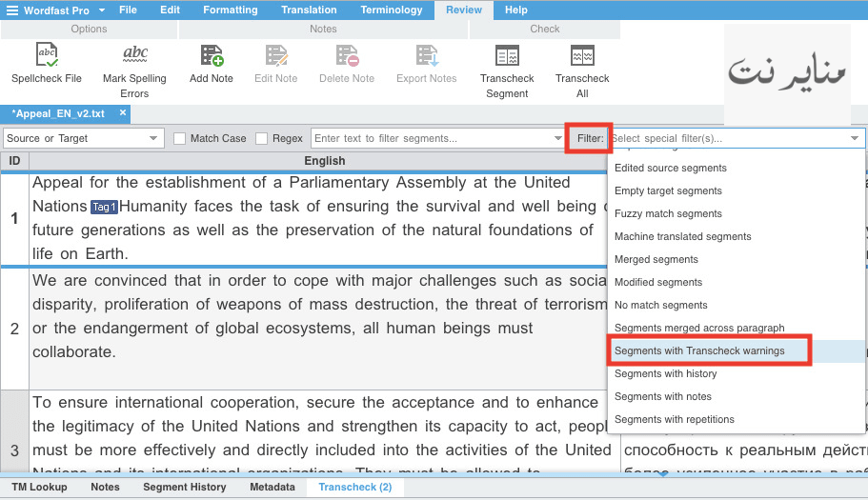Add a note with Add Note icon

tap(212, 56)
